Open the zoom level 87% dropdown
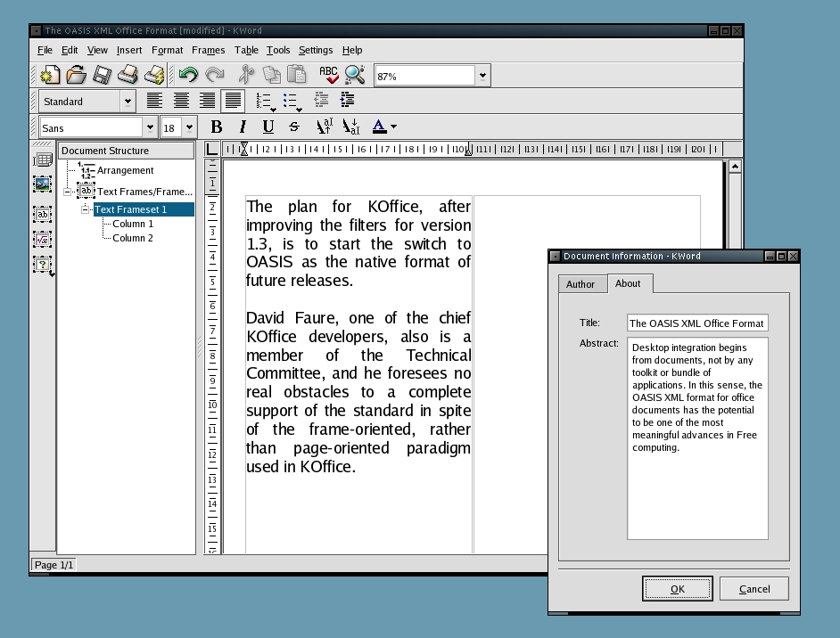 [x=482, y=76]
